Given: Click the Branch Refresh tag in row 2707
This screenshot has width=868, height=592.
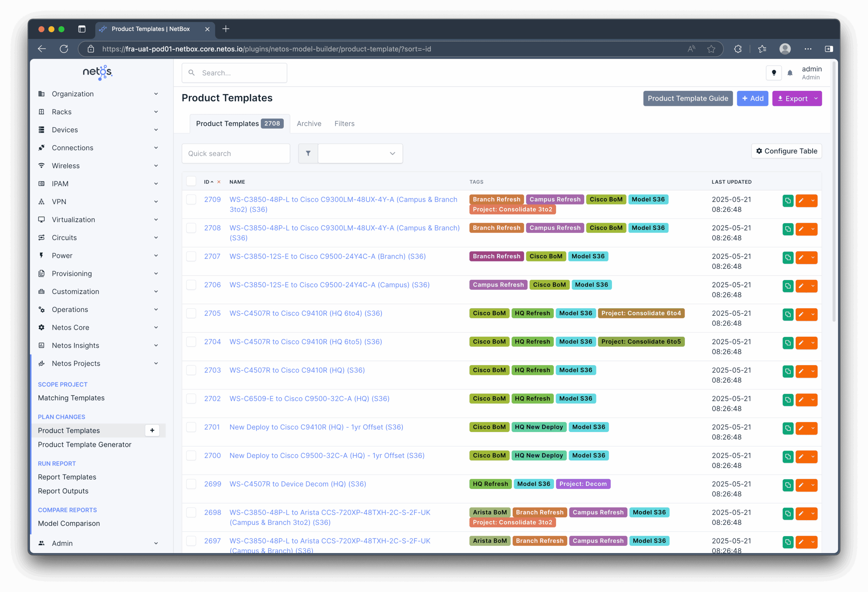Looking at the screenshot, I should click(496, 256).
